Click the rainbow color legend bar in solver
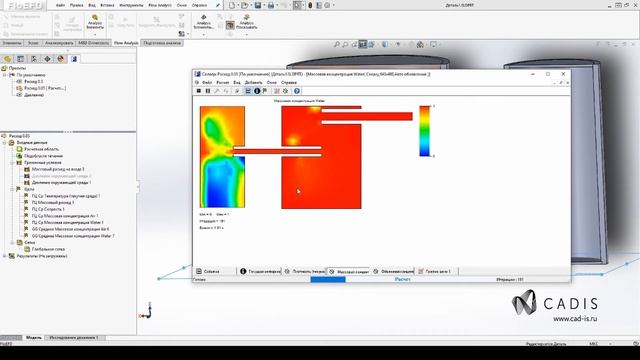This screenshot has width=640, height=360. [x=424, y=131]
